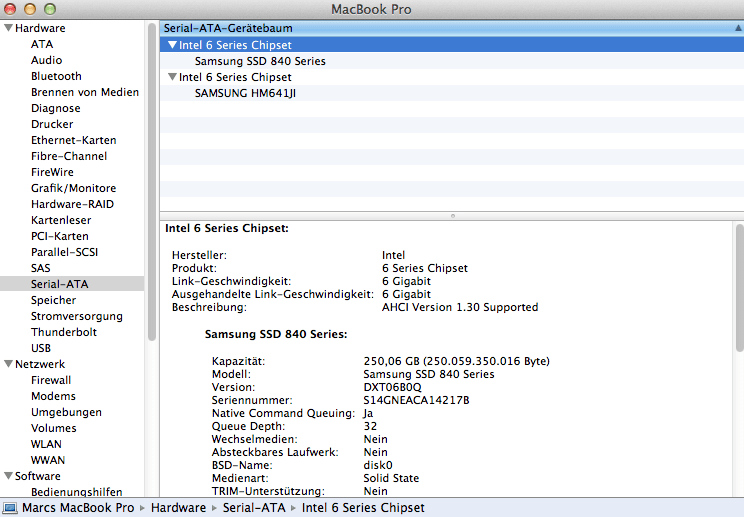Viewport: 744px width, 517px height.
Task: Open Umgebungen under Netzwerk
Action: click(66, 412)
